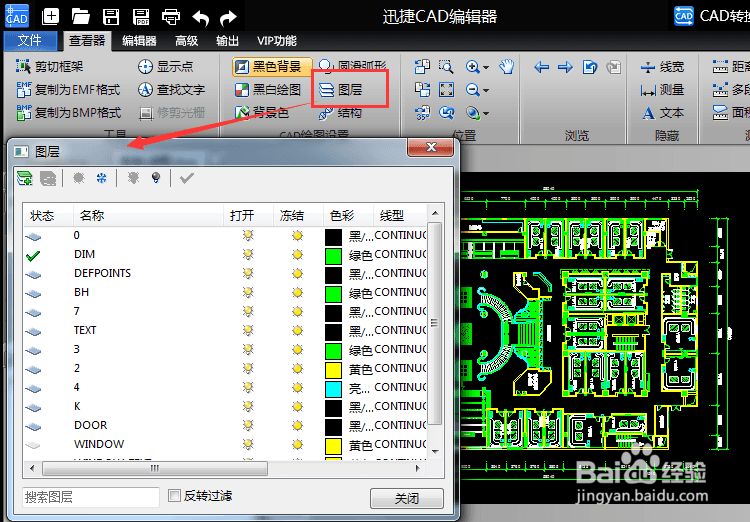The height and width of the screenshot is (522, 750).
Task: Click the 复制为EMF格式 button
Action: (68, 89)
